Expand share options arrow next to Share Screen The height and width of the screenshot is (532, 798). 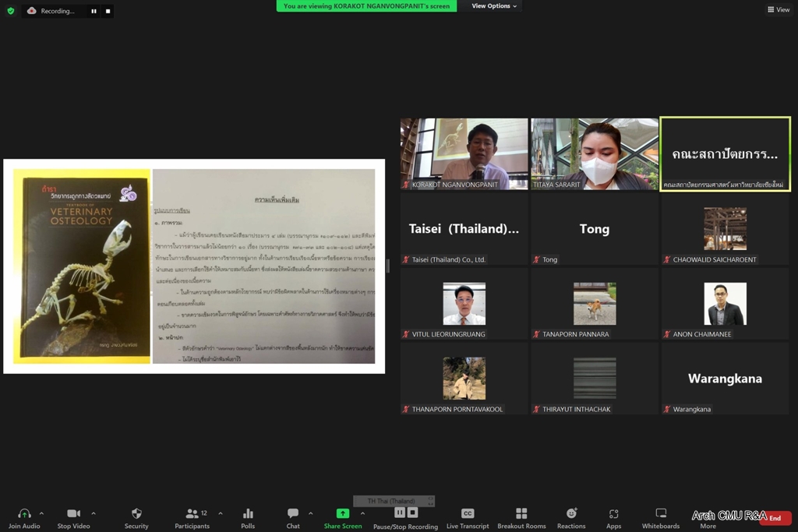363,513
